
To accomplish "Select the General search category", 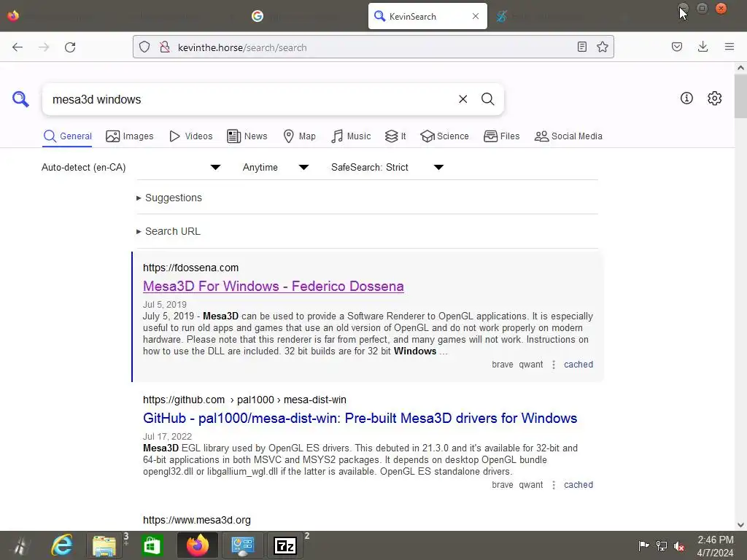I will point(67,136).
